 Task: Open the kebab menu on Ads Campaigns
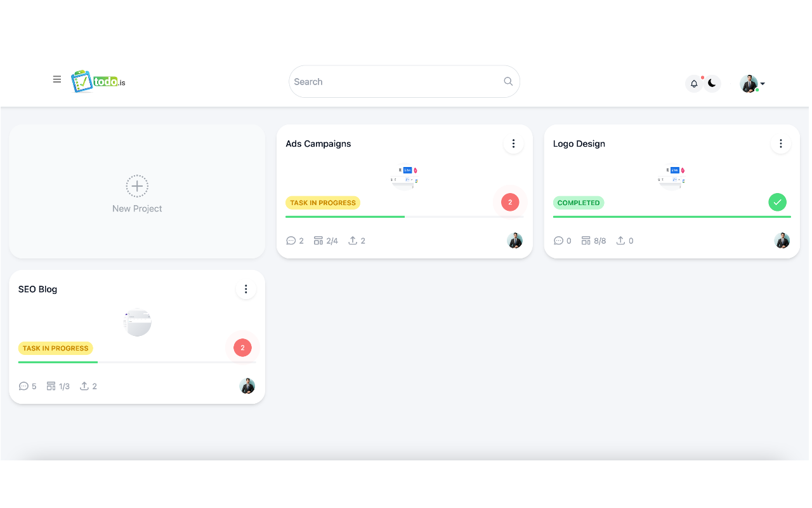513,144
